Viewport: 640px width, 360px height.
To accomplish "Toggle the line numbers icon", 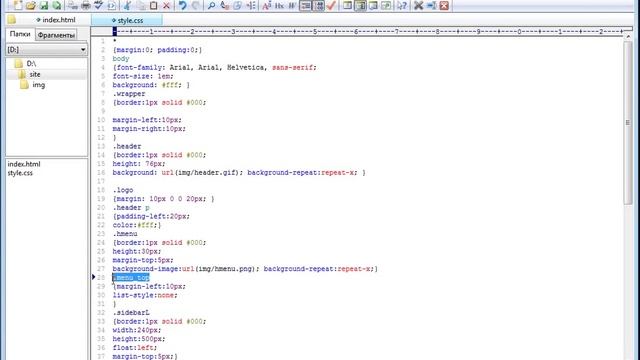I will [318, 5].
